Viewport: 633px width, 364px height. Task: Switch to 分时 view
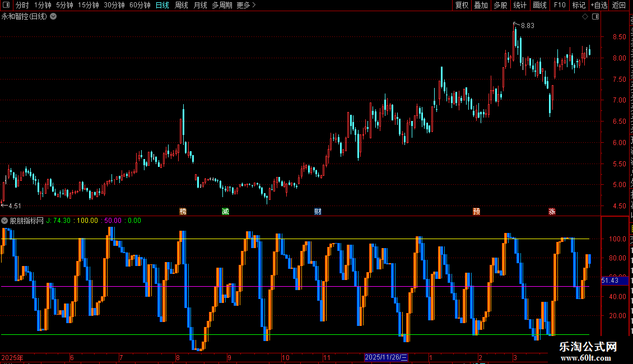(22, 5)
